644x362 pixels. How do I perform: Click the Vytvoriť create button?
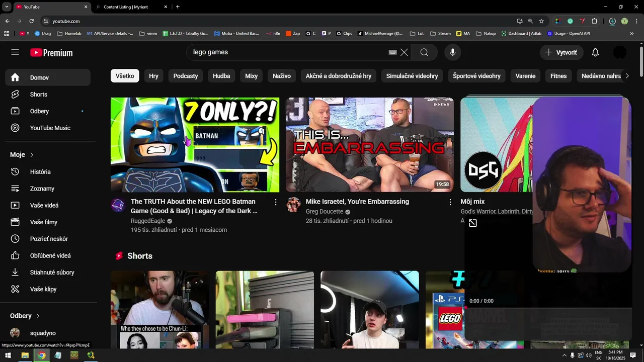[x=561, y=52]
